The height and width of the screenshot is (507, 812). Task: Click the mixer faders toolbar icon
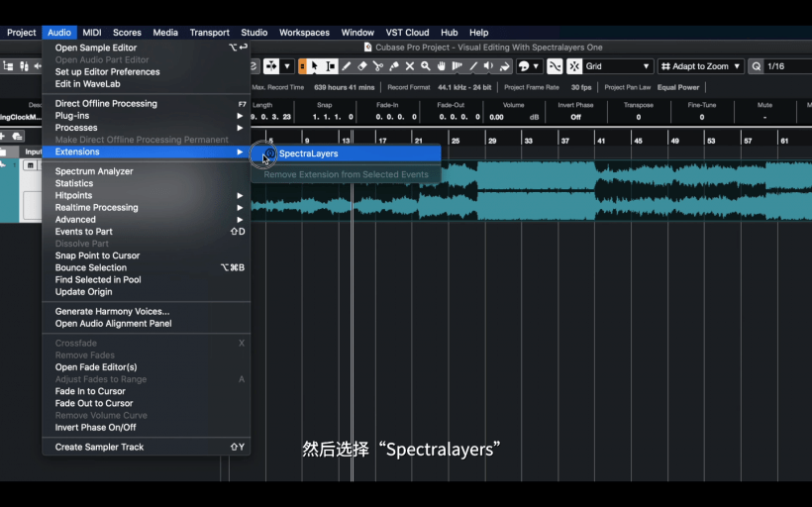click(x=24, y=66)
